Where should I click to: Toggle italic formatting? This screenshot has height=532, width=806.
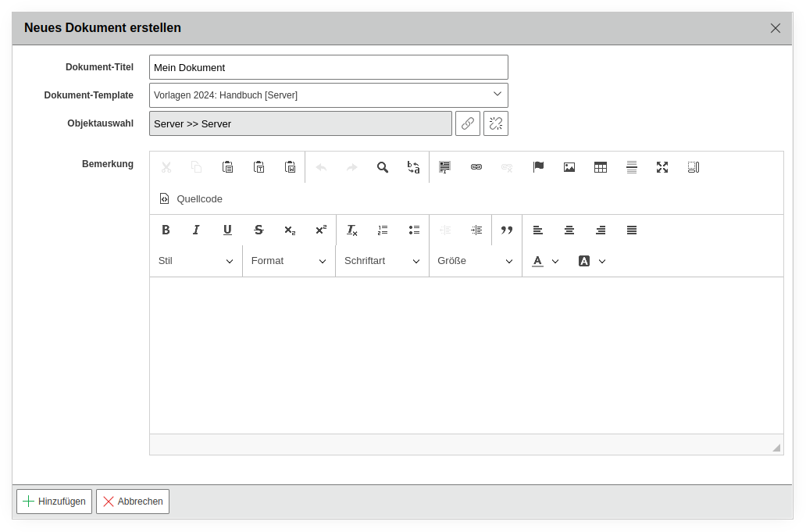tap(196, 230)
